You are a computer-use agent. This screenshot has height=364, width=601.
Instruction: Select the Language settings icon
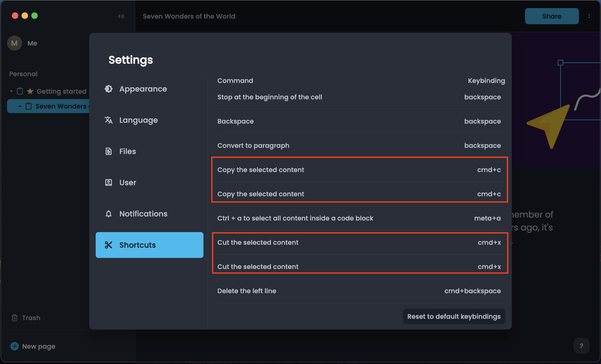pyautogui.click(x=109, y=120)
